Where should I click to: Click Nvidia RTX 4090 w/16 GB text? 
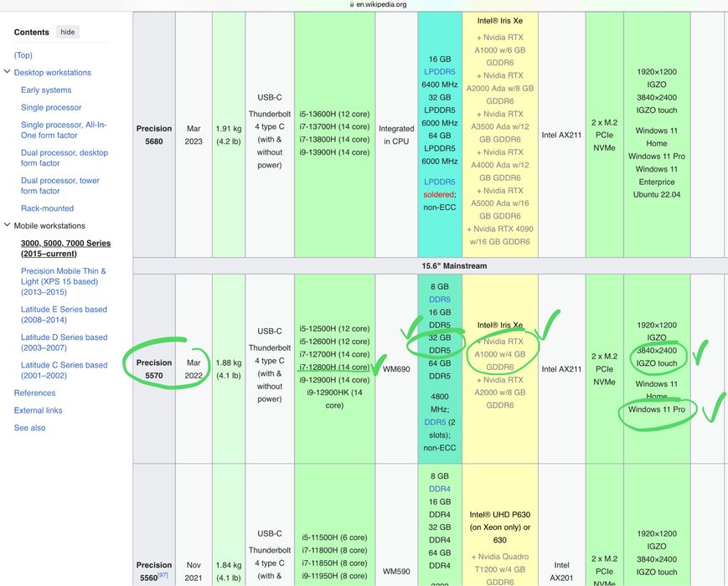tap(500, 235)
